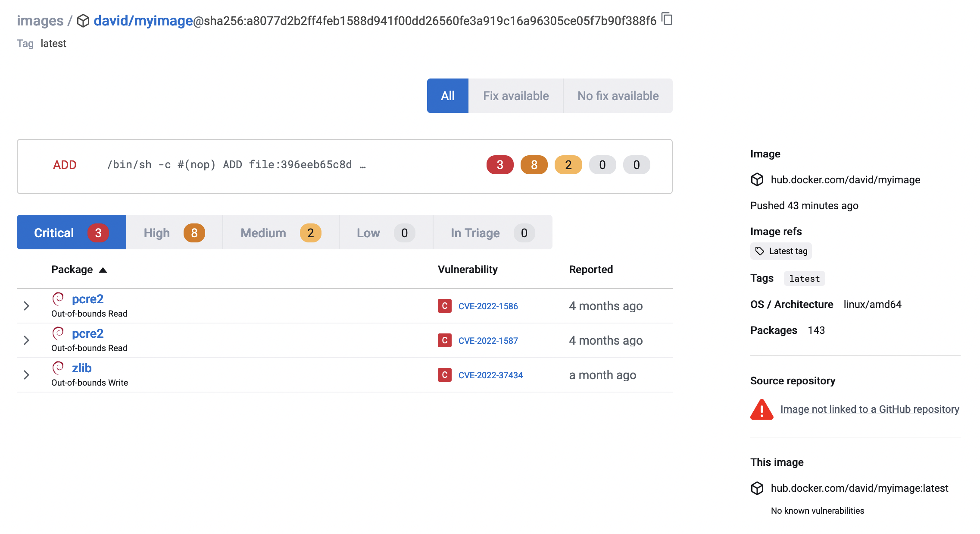Viewport: 980px width, 534px height.
Task: Click the Debian swirl icon for CVE-2022-1586
Action: pos(58,298)
